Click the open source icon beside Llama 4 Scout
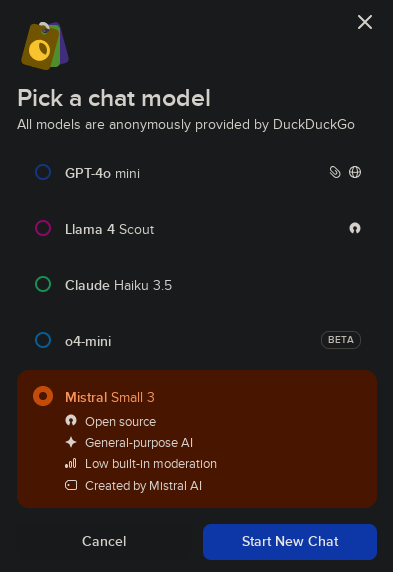Screen dimensions: 393x572 pos(355,228)
